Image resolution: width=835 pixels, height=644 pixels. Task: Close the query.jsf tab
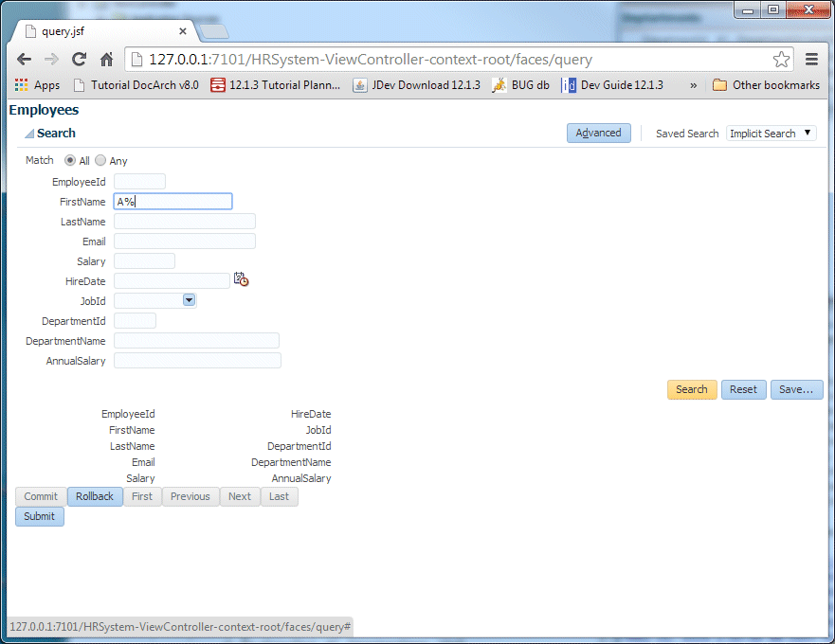click(x=183, y=31)
